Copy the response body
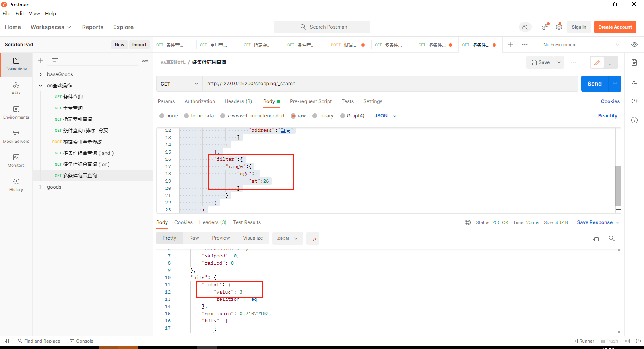The width and height of the screenshot is (644, 349). coord(596,238)
